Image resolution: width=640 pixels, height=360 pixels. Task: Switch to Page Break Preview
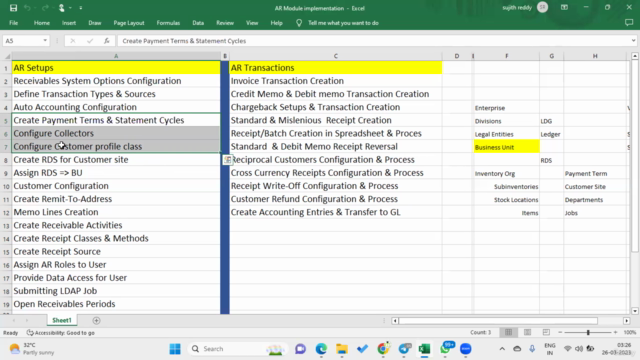[546, 332]
